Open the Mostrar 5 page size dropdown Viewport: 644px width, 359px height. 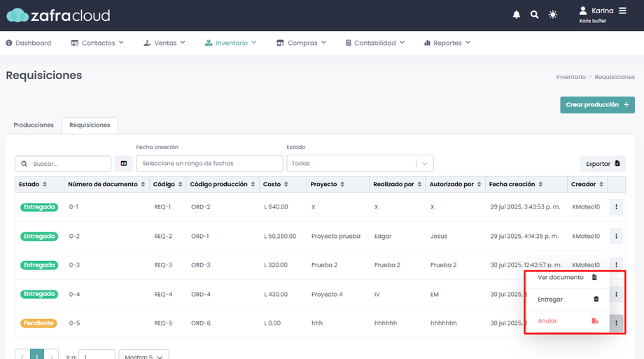click(143, 356)
